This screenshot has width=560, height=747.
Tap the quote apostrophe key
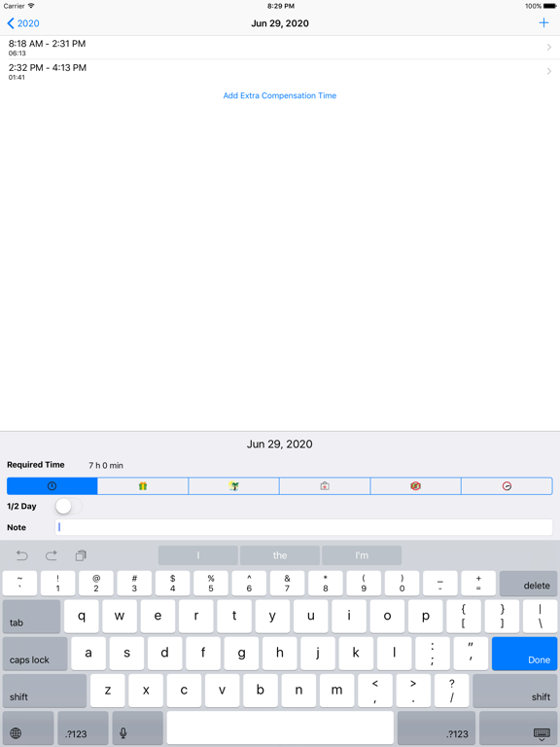pos(471,654)
